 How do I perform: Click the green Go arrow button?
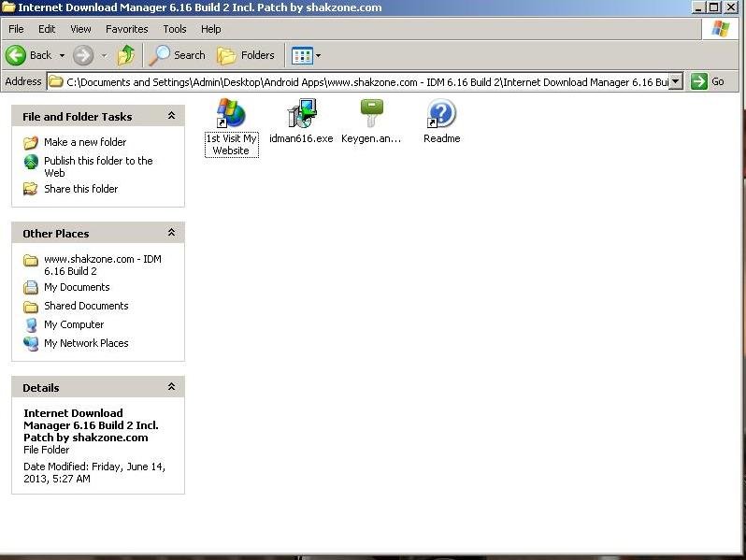[699, 81]
